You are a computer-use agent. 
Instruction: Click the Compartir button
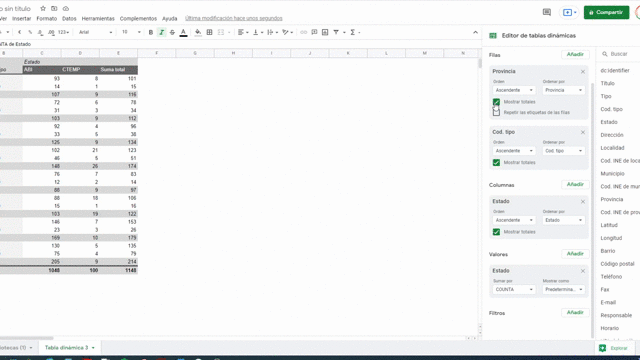[606, 12]
